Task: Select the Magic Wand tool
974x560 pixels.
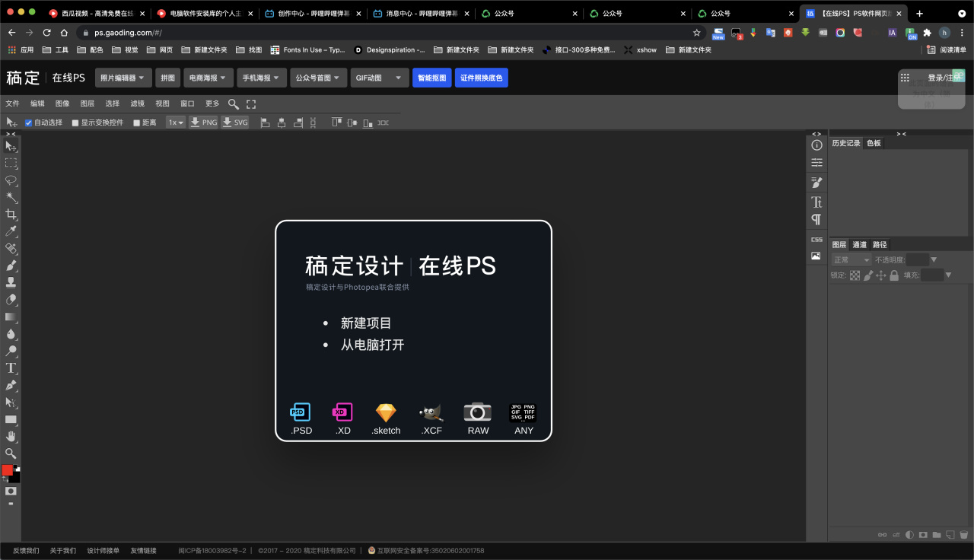Action: pos(11,198)
